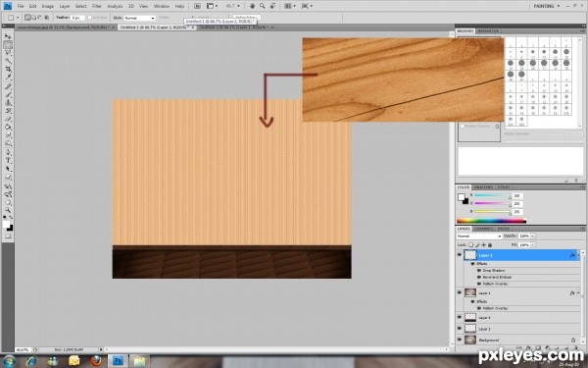
Task: Open Firefox from the taskbar
Action: click(x=96, y=361)
